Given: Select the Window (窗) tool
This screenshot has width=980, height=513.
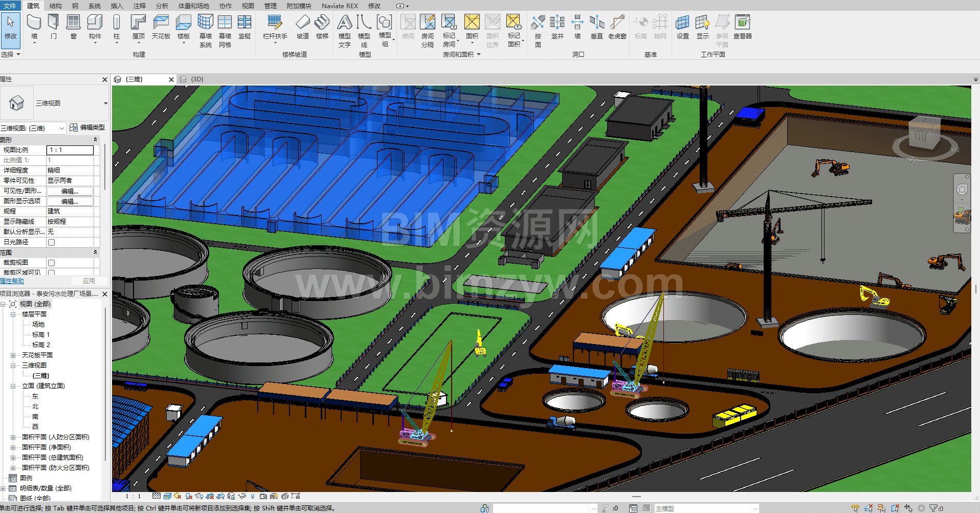Looking at the screenshot, I should click(x=74, y=27).
